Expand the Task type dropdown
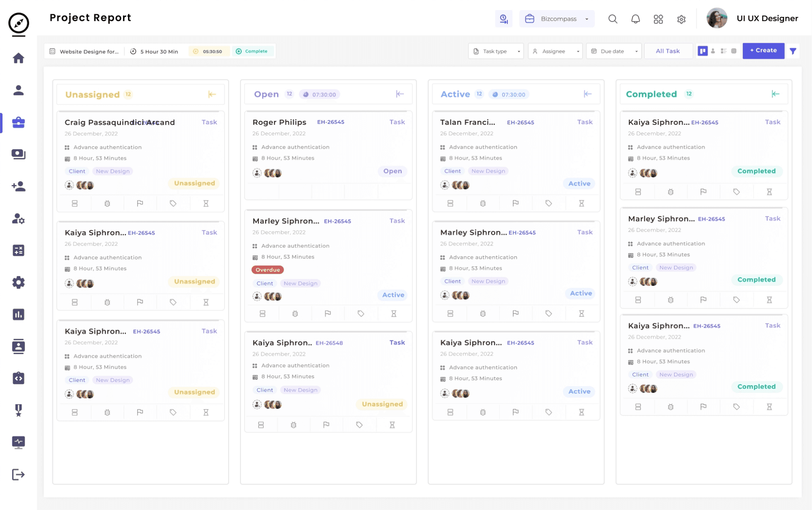Image resolution: width=812 pixels, height=510 pixels. click(496, 51)
